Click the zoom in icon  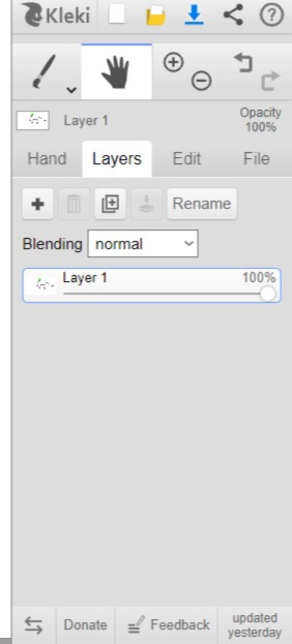(173, 62)
